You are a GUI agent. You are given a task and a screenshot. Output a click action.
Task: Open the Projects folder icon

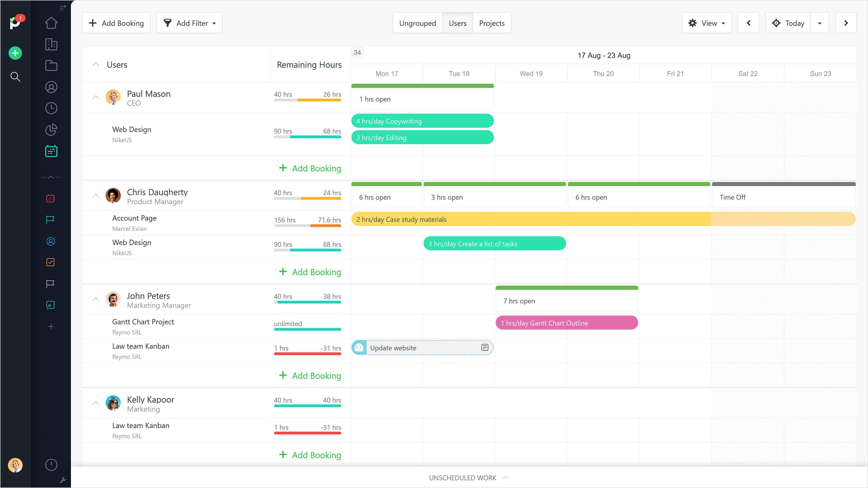click(51, 65)
